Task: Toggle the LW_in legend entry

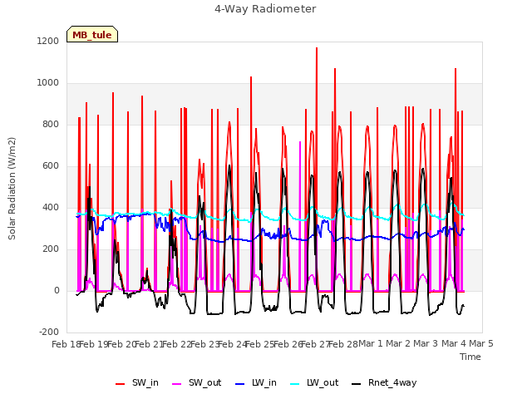Action: 256,382
